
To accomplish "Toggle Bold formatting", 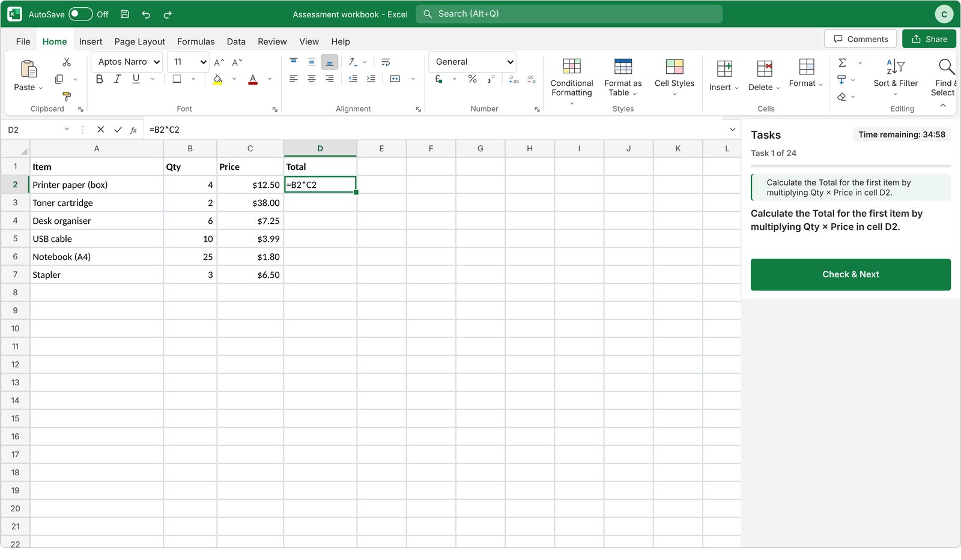I will pos(100,79).
